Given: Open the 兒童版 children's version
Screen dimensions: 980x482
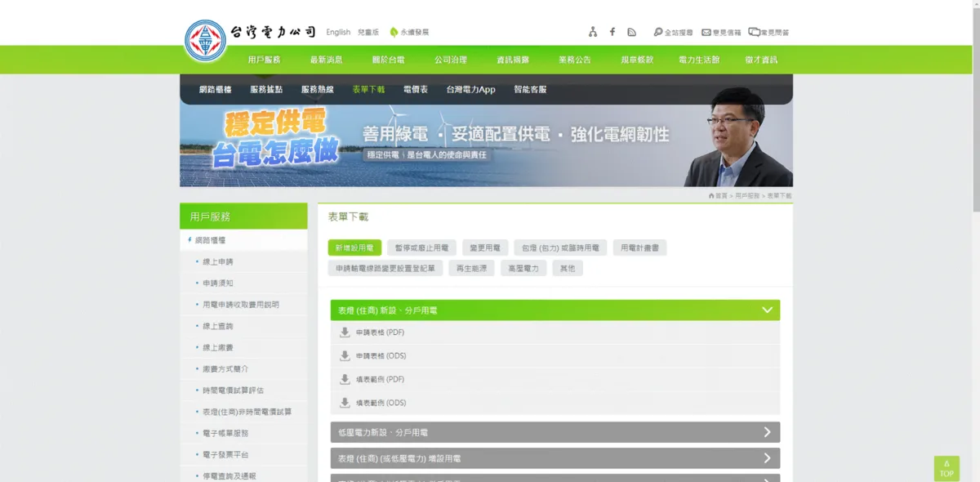Looking at the screenshot, I should (x=368, y=33).
